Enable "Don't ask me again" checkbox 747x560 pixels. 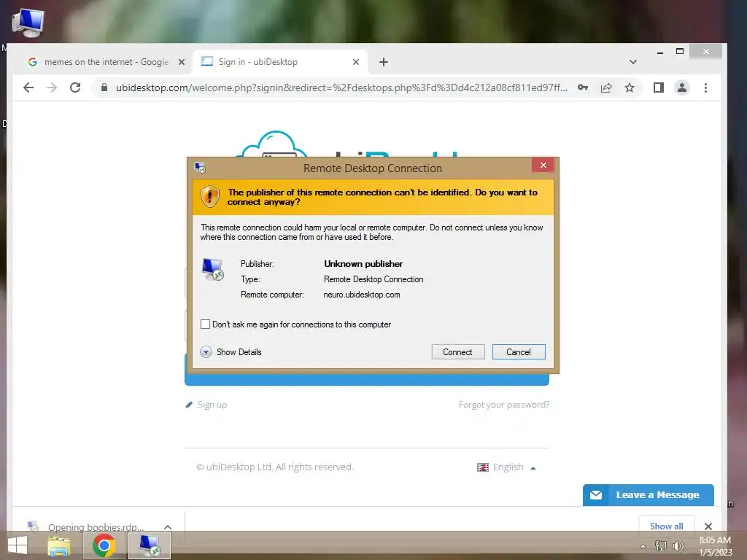(x=205, y=324)
